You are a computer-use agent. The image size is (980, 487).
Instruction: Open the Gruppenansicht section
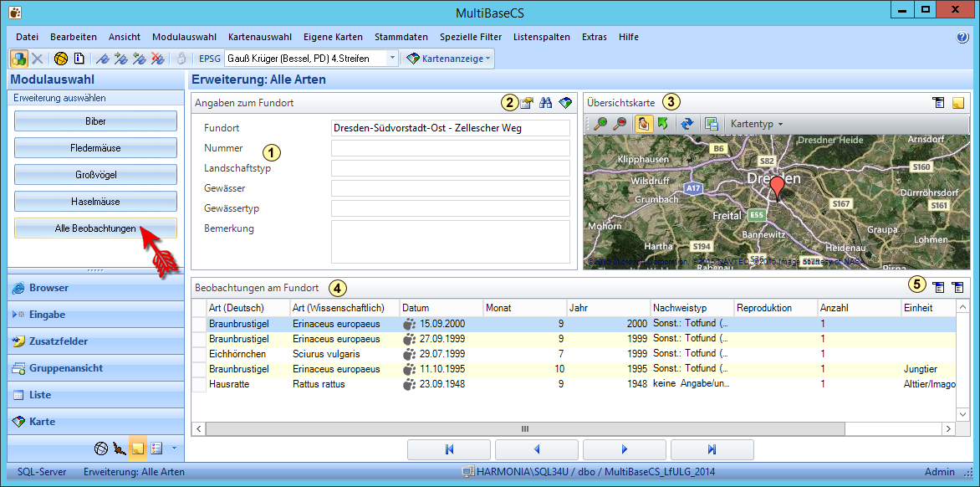[95, 368]
